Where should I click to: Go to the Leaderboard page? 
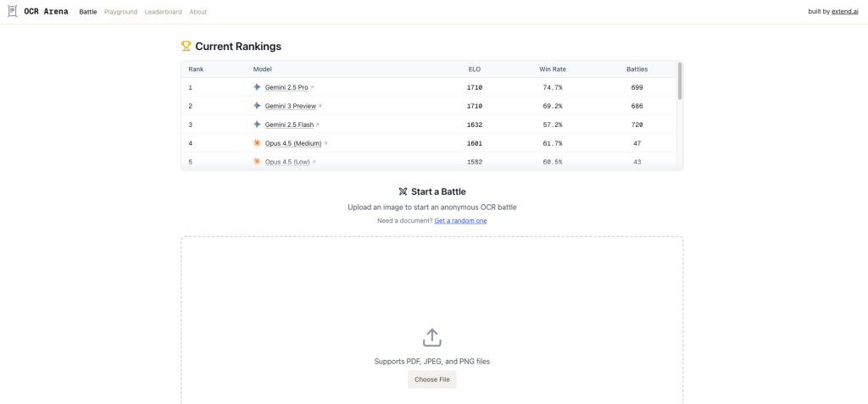point(163,12)
